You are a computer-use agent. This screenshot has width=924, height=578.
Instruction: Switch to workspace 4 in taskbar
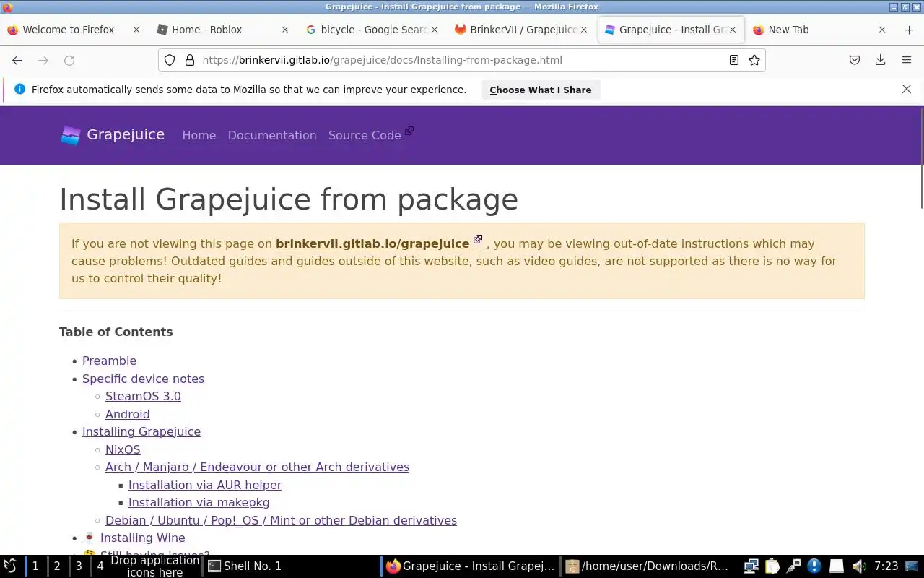coord(100,566)
